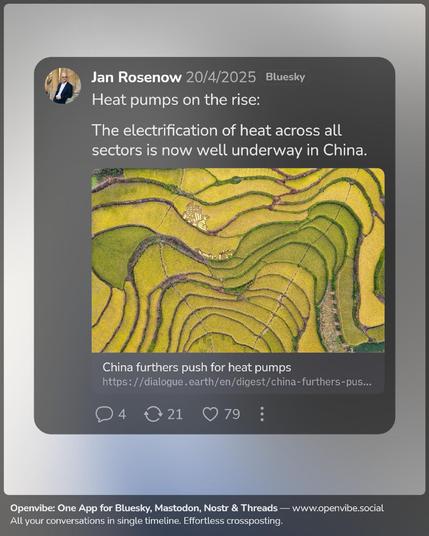This screenshot has width=429, height=536.
Task: Open the three-dot more options menu
Action: [262, 414]
